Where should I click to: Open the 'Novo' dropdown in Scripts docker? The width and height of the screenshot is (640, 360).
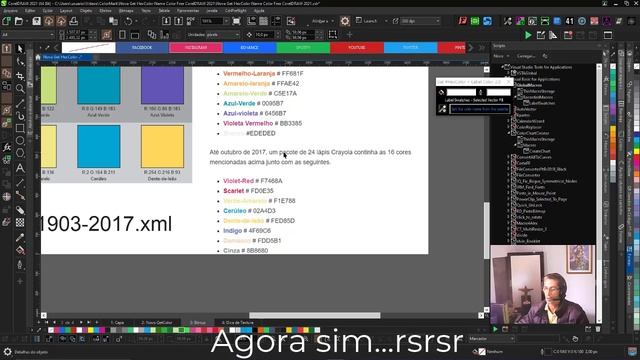501,56
